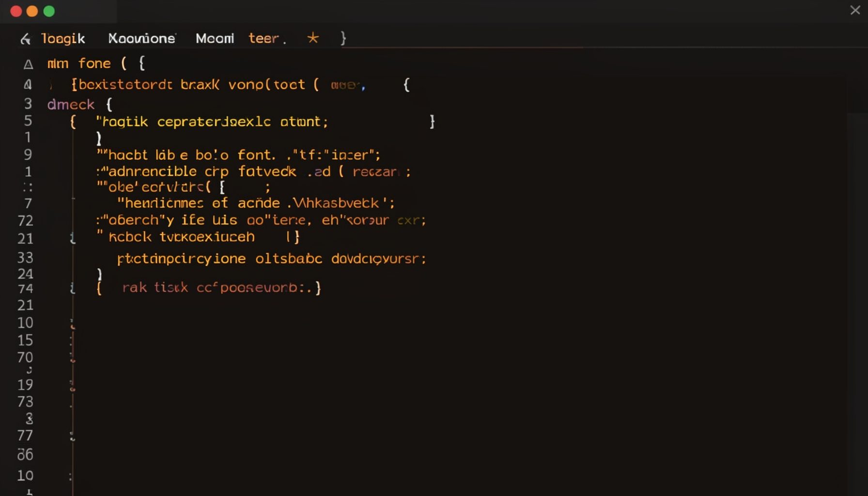Click the 'ptctdnpcircyione oltsbabc' line

220,259
